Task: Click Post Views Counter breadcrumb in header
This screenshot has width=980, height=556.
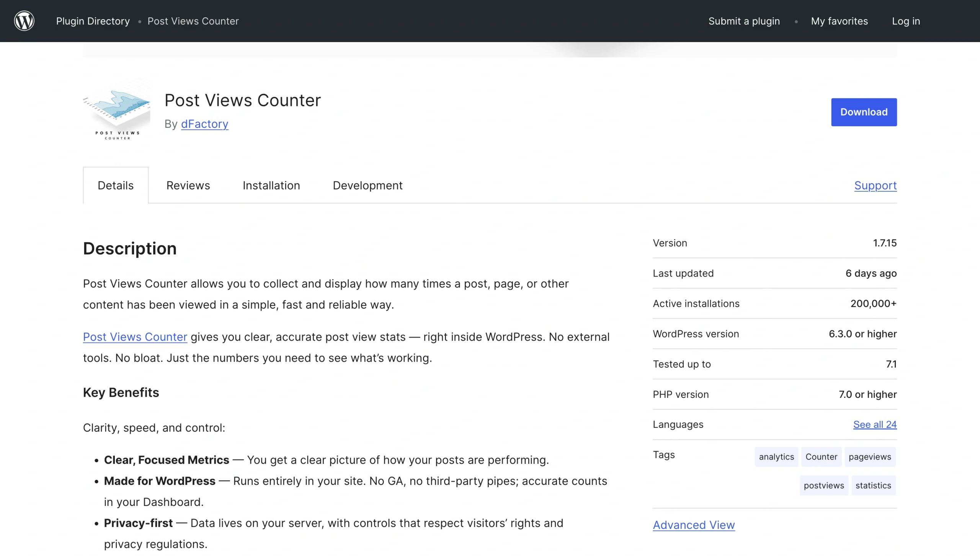Action: [193, 21]
